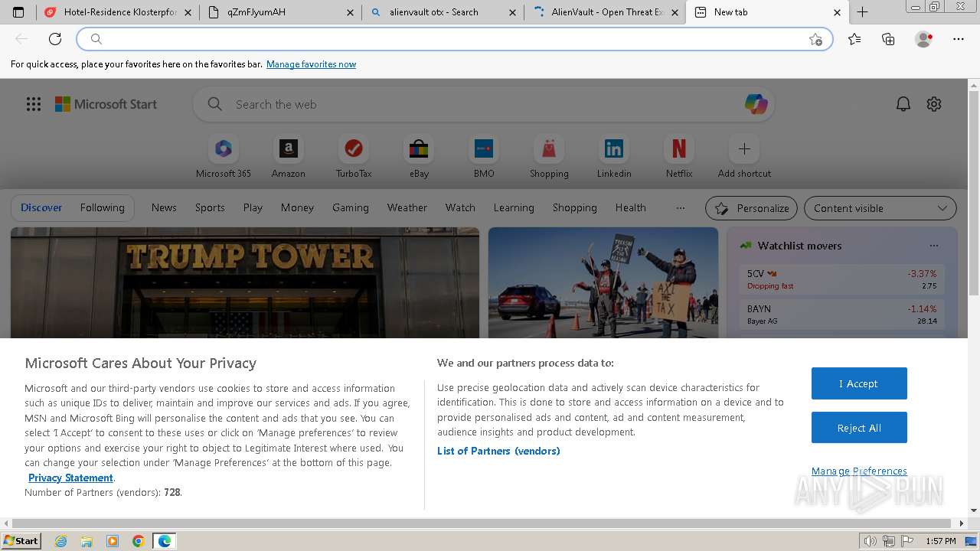Open the Amazon shortcut
Image resolution: width=980 pixels, height=551 pixels.
[x=289, y=156]
